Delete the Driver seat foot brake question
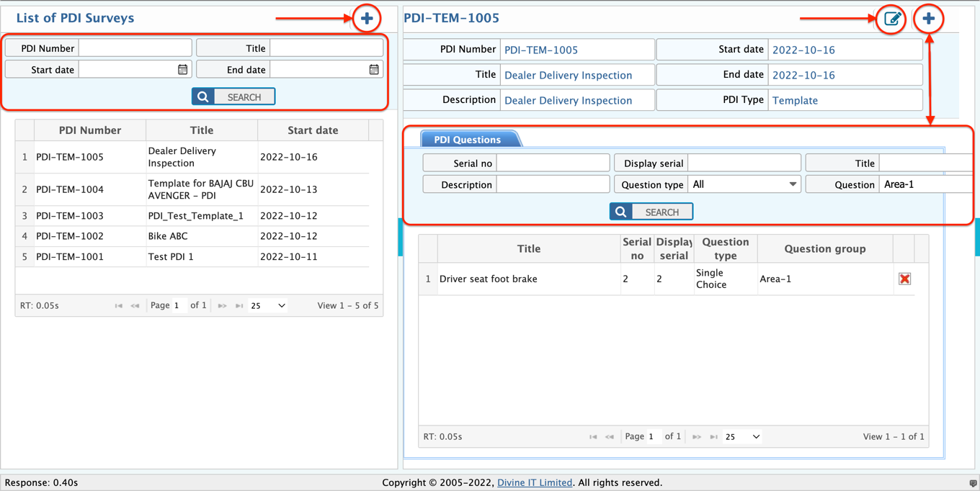980x491 pixels. coord(904,279)
